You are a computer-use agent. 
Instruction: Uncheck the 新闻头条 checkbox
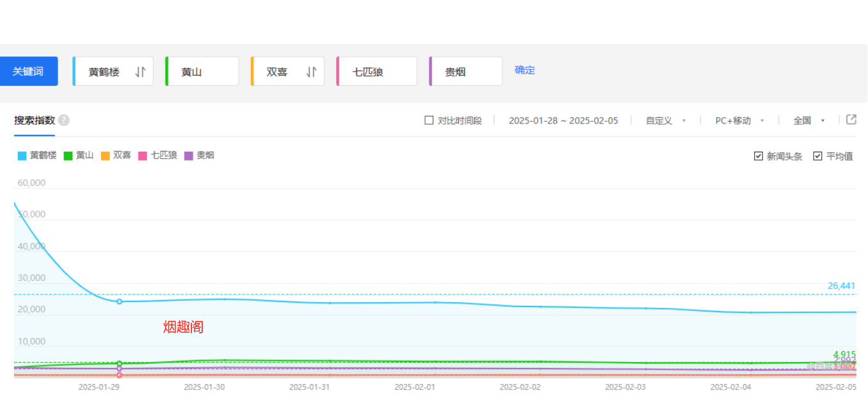(759, 156)
